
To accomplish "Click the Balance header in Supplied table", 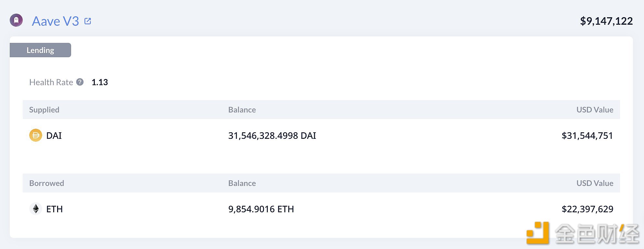I will (242, 110).
